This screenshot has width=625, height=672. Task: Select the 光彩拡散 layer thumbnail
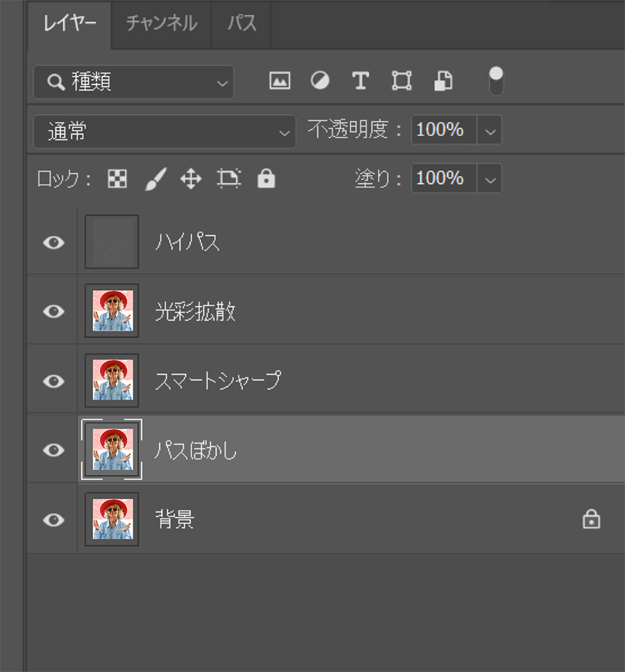(x=112, y=310)
